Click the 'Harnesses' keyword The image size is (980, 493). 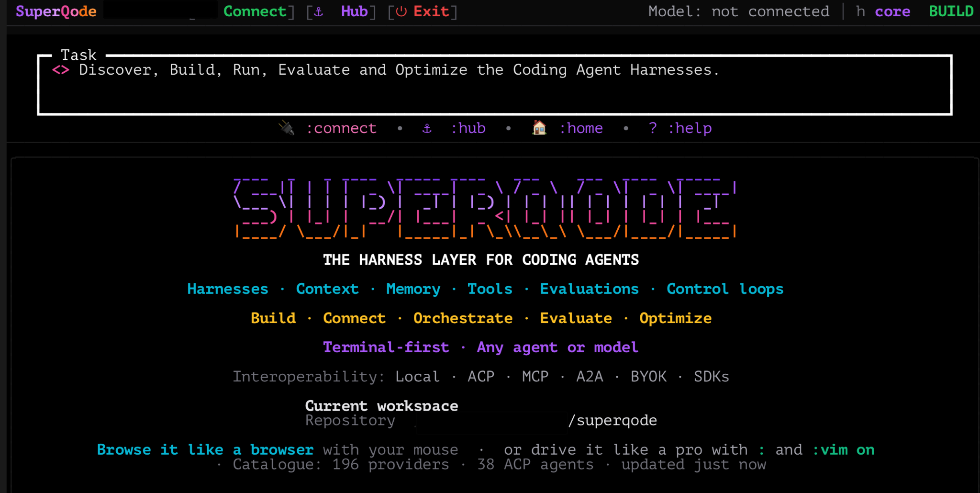[228, 289]
